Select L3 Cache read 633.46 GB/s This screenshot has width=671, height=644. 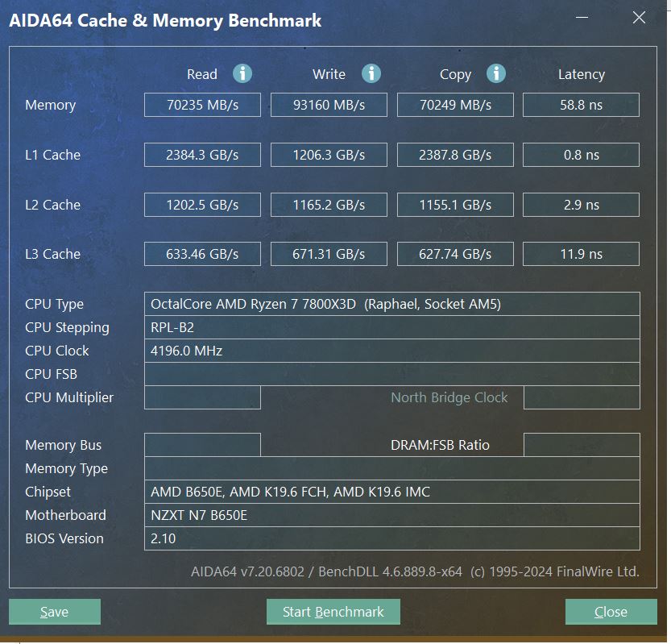(202, 254)
